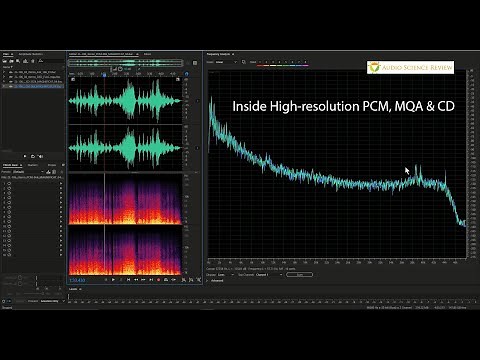Screen dimensions: 480x360
Task: Select the Levels panel tab
Action: [73, 289]
